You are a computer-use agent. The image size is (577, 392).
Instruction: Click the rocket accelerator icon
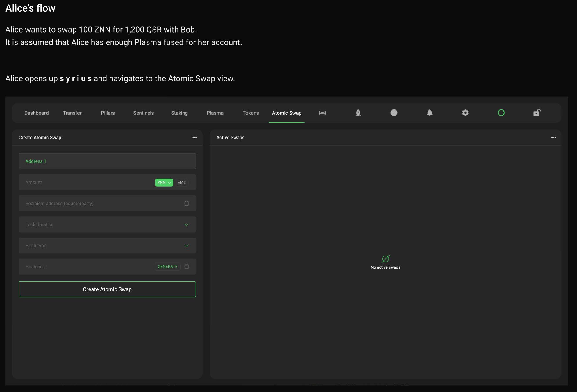pyautogui.click(x=358, y=113)
